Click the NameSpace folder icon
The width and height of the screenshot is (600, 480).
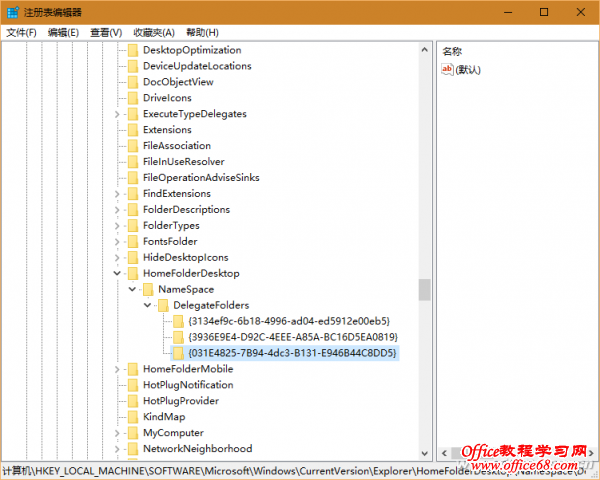(148, 289)
